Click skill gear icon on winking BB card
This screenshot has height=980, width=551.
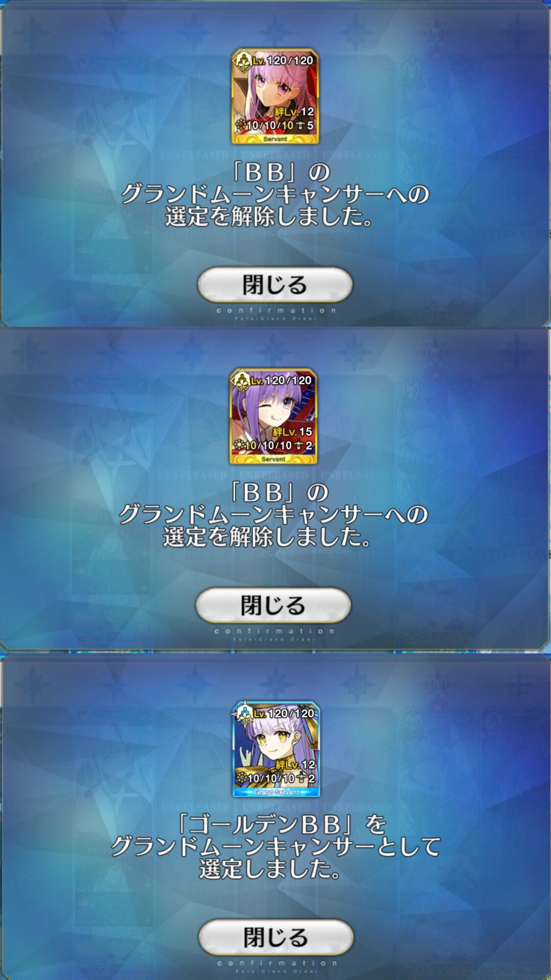tap(239, 445)
